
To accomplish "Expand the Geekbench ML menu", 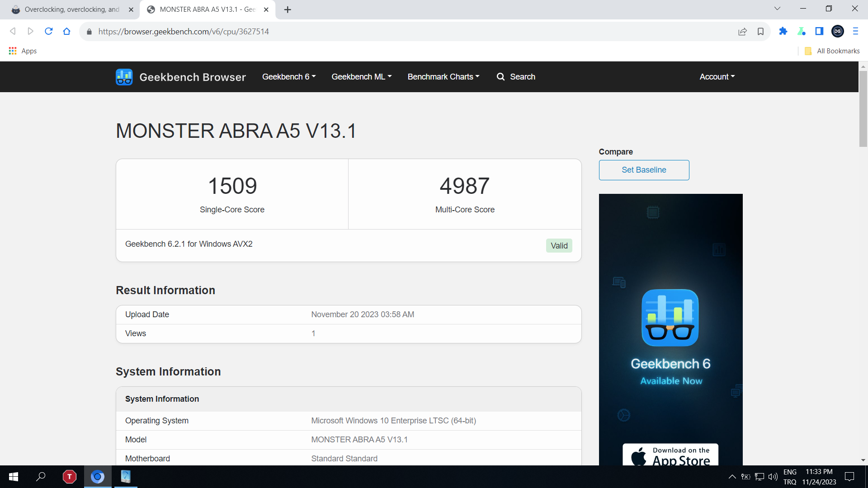I will [x=362, y=77].
